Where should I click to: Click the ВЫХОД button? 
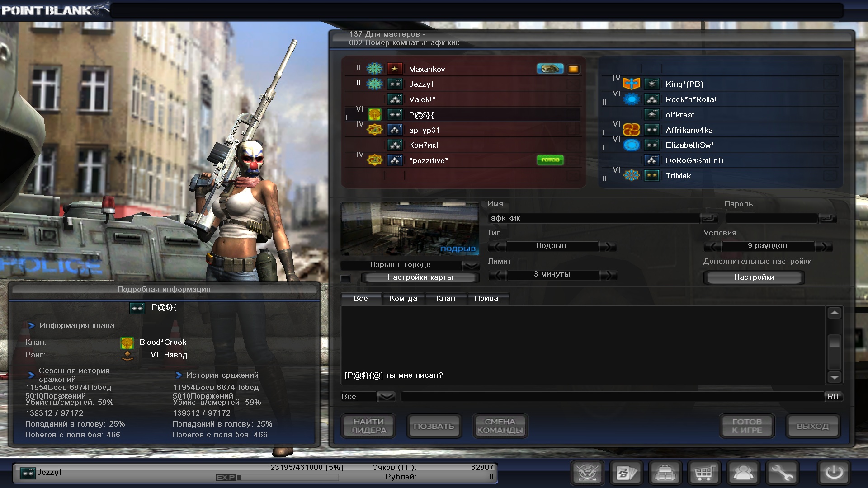click(812, 426)
